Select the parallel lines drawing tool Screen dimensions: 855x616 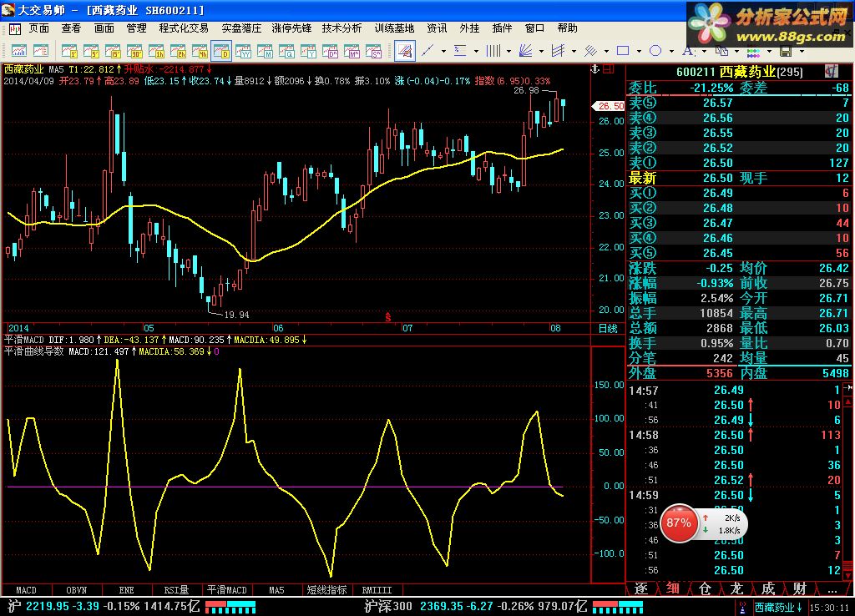[x=591, y=51]
